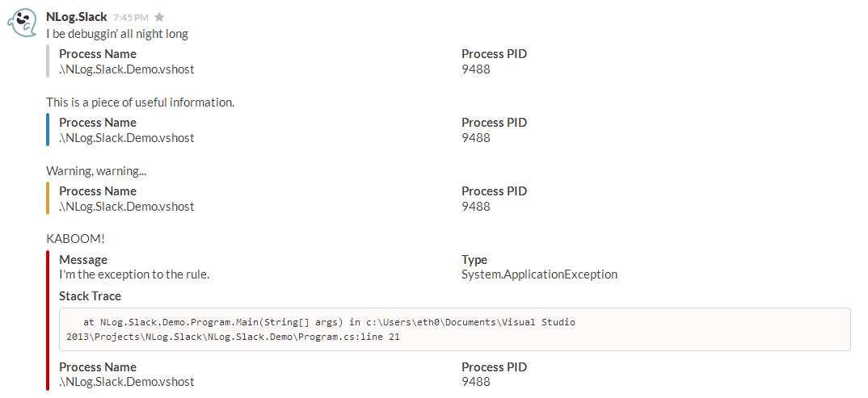Click PID 9488 in the yellow attachment
The image size is (868, 398).
pyautogui.click(x=476, y=207)
